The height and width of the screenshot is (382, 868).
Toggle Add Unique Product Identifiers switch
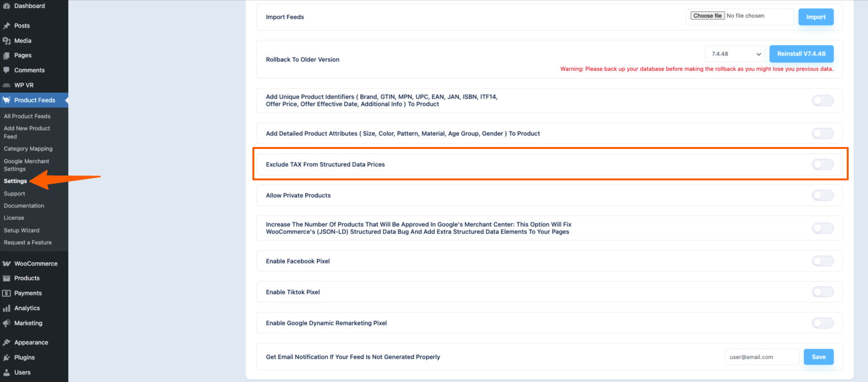(x=823, y=101)
